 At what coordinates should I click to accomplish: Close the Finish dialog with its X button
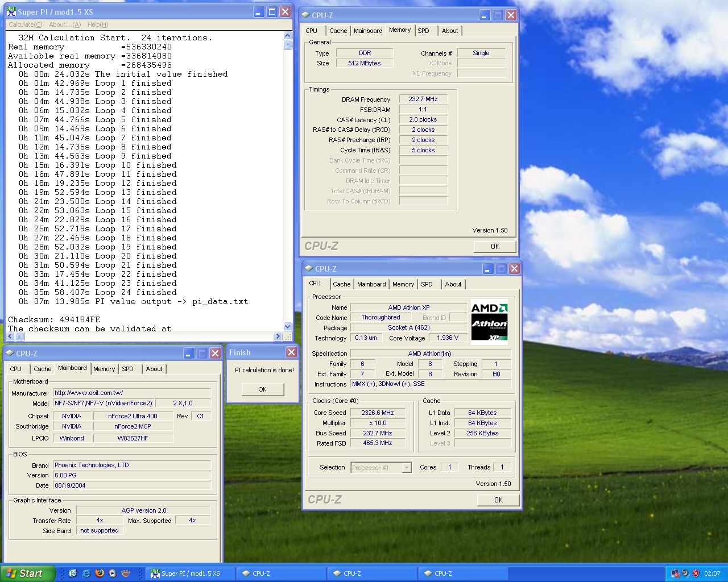(291, 352)
